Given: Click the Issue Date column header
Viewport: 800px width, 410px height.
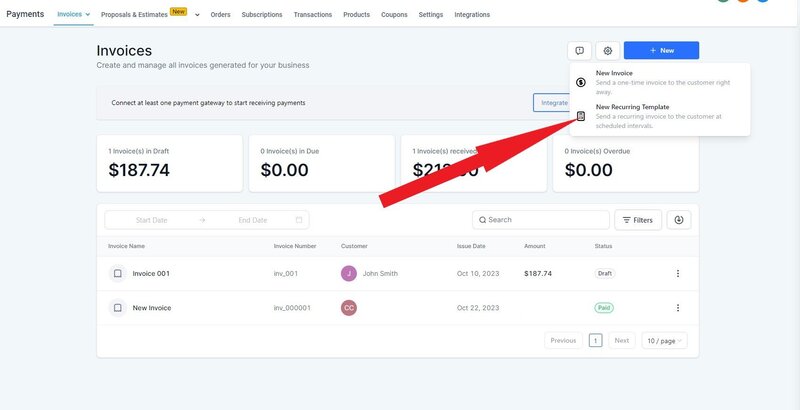Looking at the screenshot, I should pyautogui.click(x=471, y=246).
